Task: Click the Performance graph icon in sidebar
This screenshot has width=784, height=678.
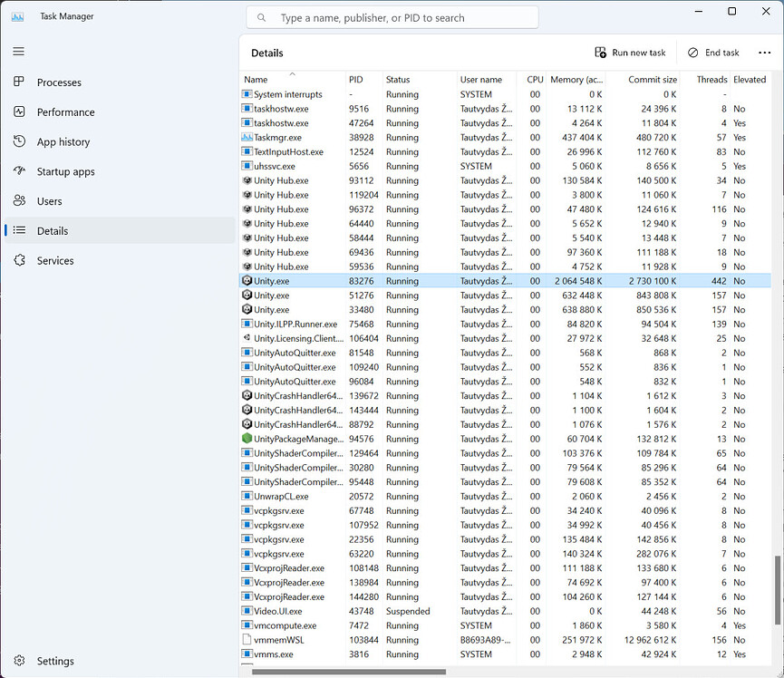Action: [x=20, y=111]
